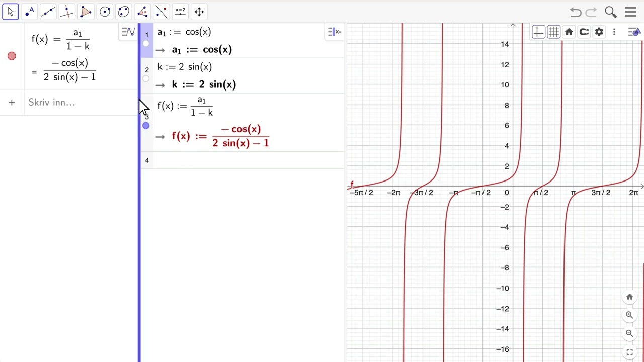
Task: Click the x-axis label '3π / 2'
Action: pyautogui.click(x=601, y=193)
